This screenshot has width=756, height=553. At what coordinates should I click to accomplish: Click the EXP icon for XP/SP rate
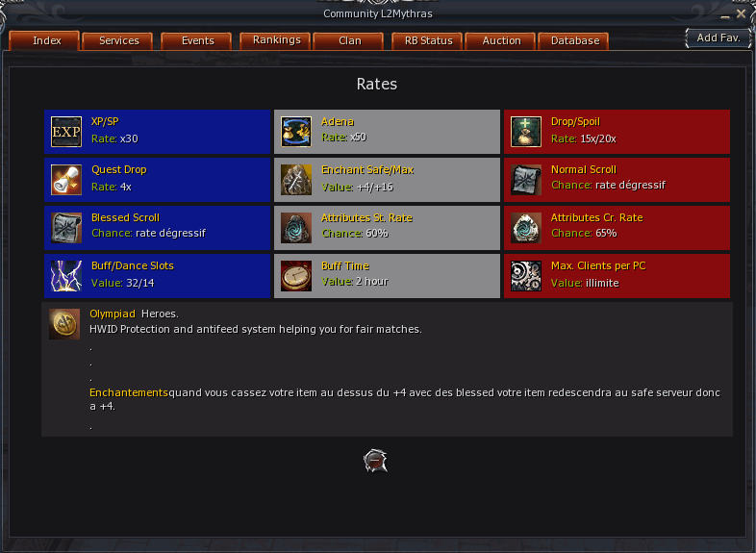[66, 132]
